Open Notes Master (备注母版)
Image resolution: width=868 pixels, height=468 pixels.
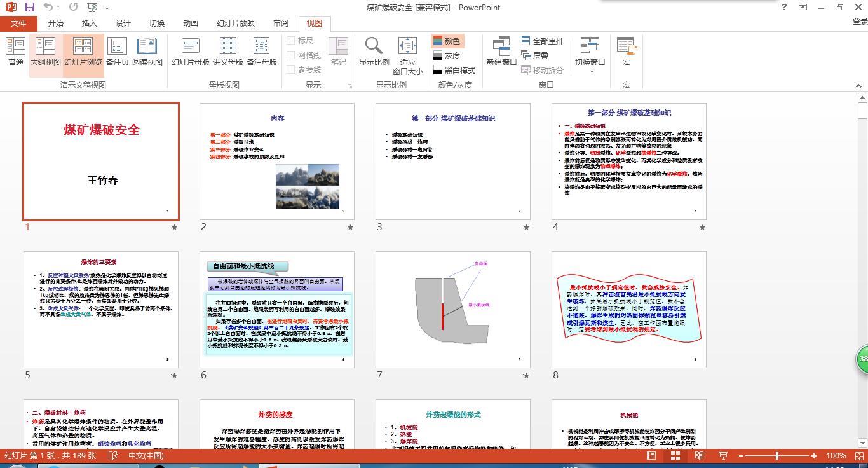click(x=262, y=52)
